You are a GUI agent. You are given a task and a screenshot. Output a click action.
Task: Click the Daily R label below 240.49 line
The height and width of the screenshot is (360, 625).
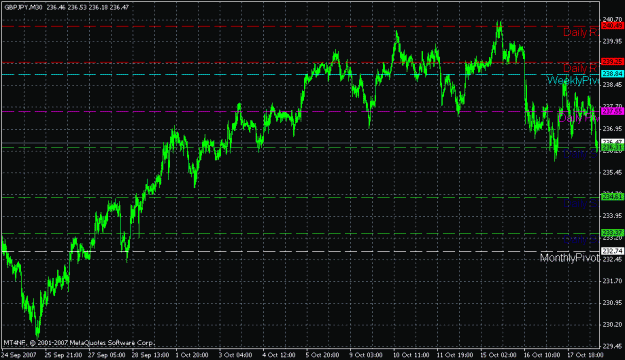coord(581,33)
